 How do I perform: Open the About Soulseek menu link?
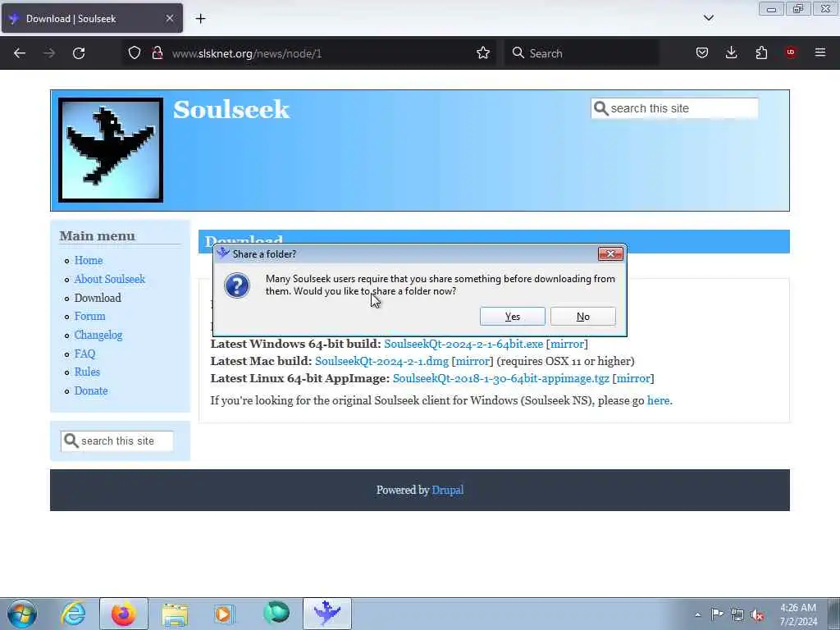(110, 279)
